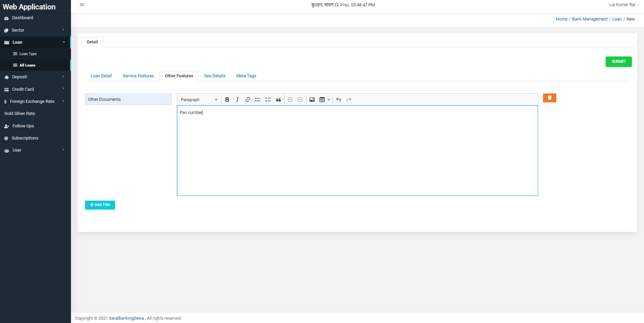This screenshot has height=323, width=644.
Task: Undo last edit in editor
Action: (339, 99)
